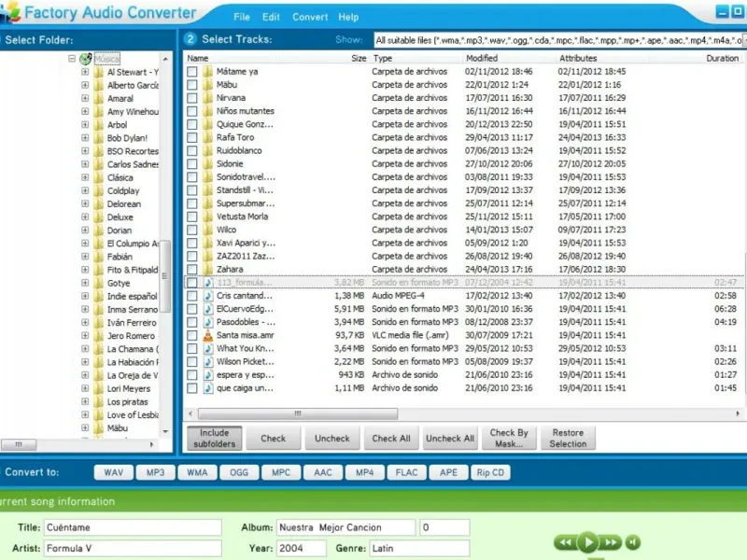
Task: Click the Restore Selection button
Action: click(568, 438)
